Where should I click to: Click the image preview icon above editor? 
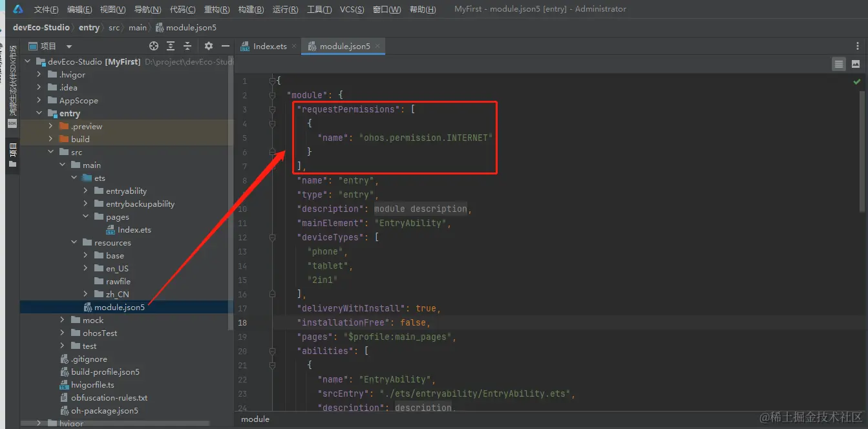856,64
